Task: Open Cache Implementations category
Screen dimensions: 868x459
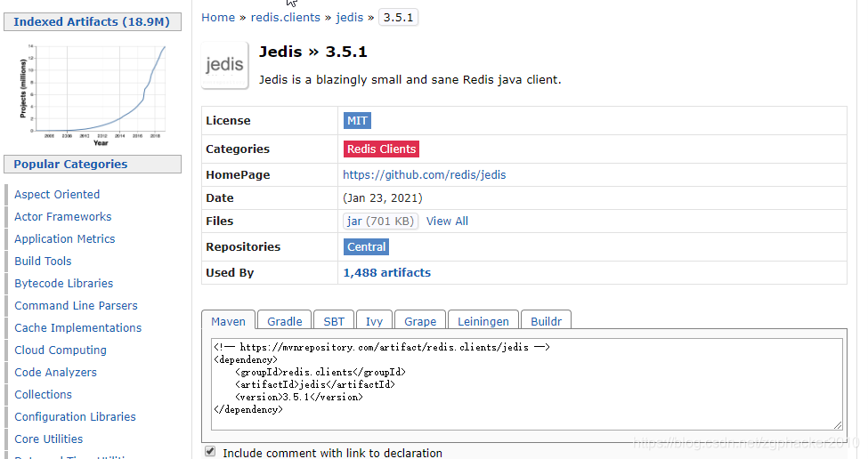Action: click(78, 328)
